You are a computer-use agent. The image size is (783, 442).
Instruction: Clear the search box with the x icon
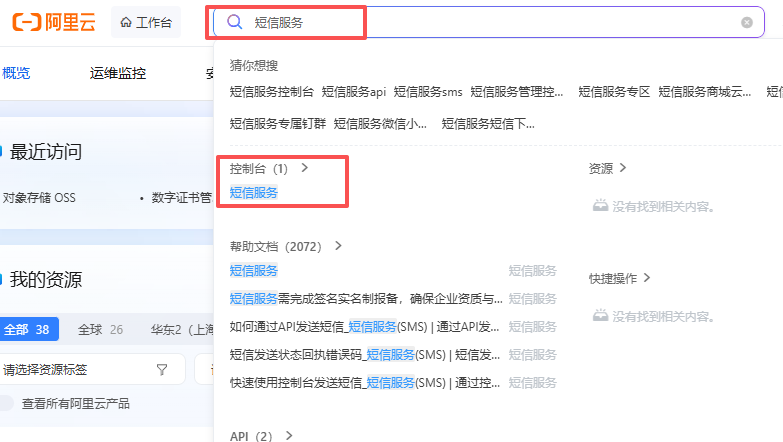(x=747, y=22)
